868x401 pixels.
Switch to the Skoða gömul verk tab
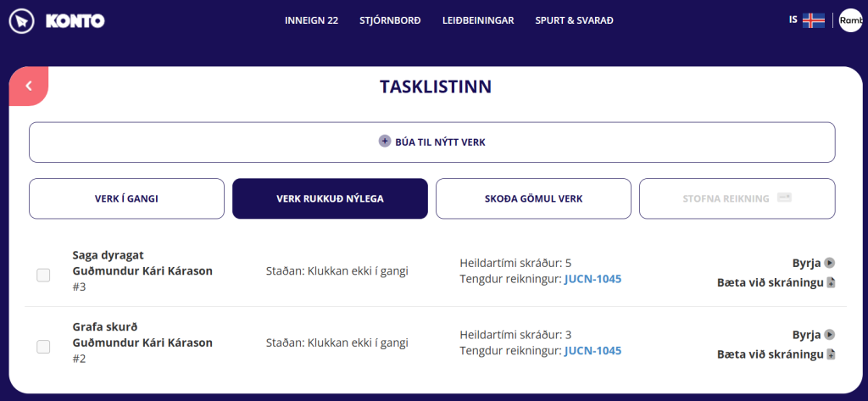click(x=534, y=198)
